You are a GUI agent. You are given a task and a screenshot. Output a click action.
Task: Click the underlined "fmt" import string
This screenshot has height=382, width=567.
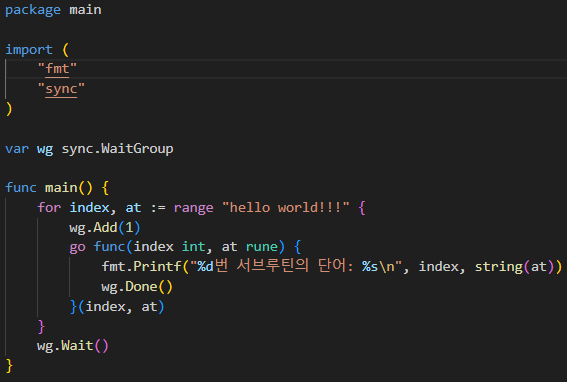57,69
